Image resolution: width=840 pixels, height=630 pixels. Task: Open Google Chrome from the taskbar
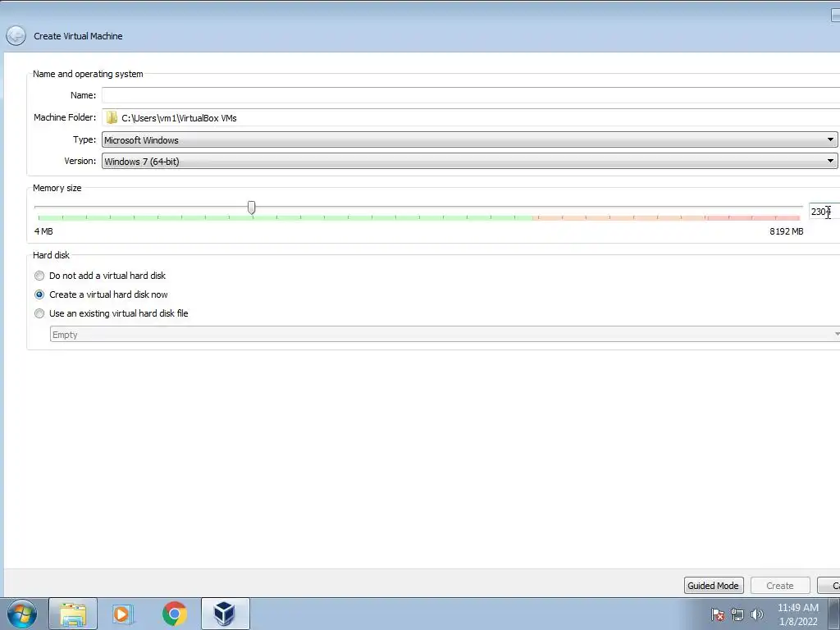[174, 614]
